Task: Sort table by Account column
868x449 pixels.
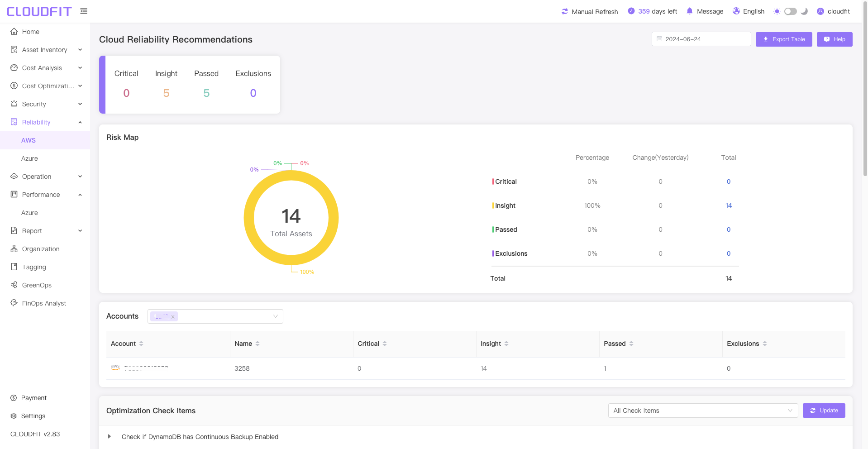Action: (141, 344)
